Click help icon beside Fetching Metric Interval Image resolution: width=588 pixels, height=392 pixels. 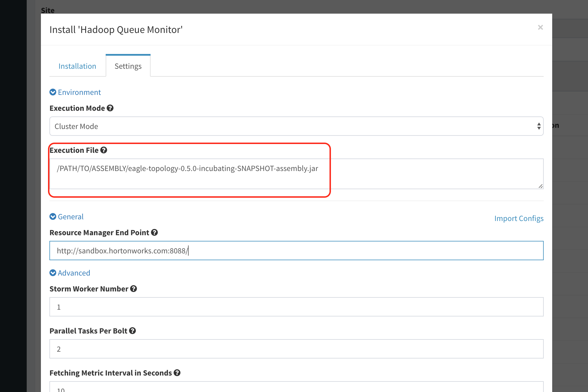point(177,373)
